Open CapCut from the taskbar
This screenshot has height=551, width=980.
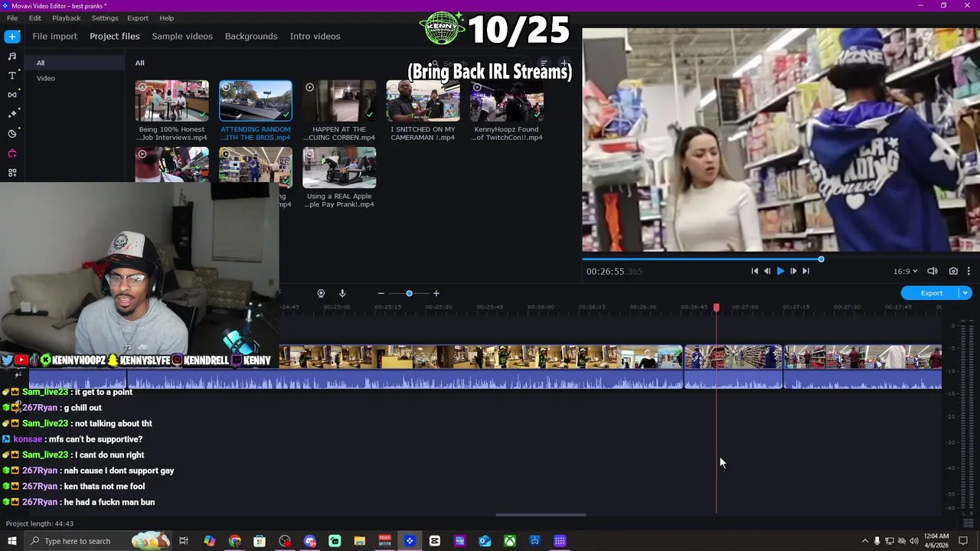click(435, 541)
